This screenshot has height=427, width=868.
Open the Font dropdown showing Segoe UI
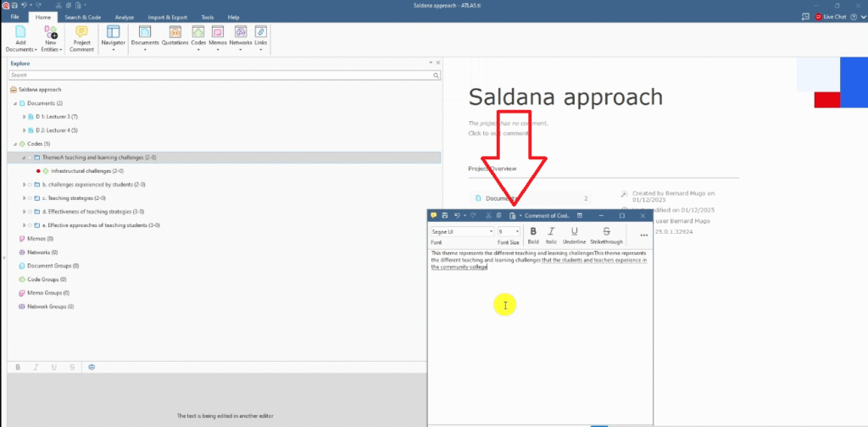462,231
